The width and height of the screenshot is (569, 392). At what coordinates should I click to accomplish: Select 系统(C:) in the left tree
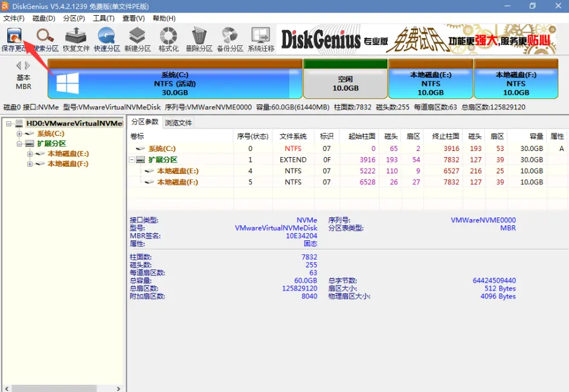point(51,133)
